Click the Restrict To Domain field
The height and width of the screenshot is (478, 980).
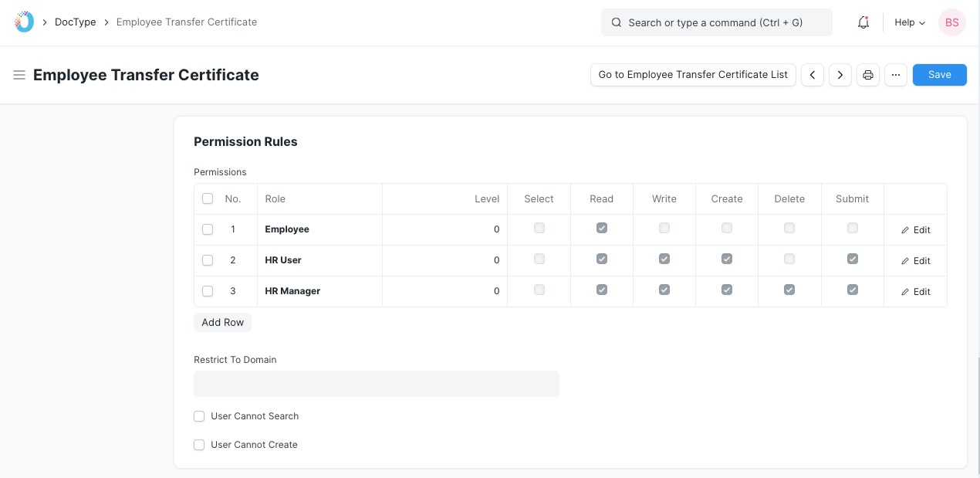[377, 384]
